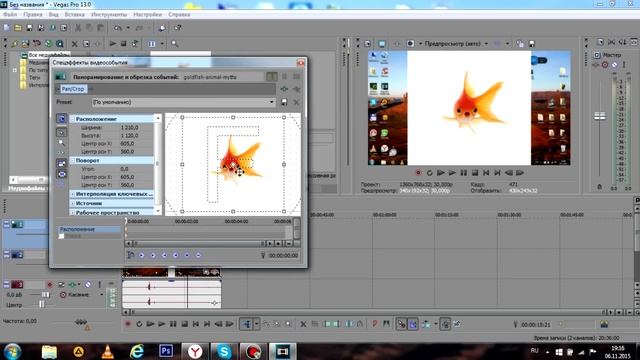Expand Интерполяция ключевых group
640x360 pixels.
(x=73, y=194)
